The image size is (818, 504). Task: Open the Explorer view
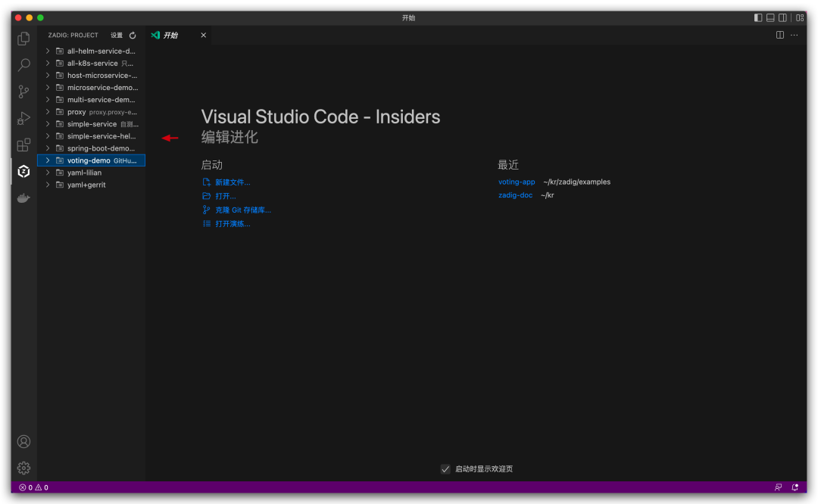(23, 38)
